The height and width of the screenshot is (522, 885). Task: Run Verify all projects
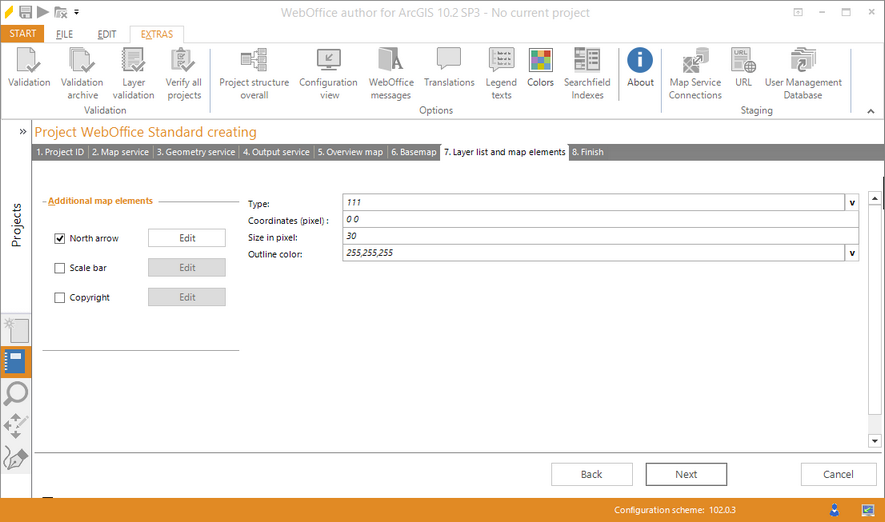tap(184, 74)
